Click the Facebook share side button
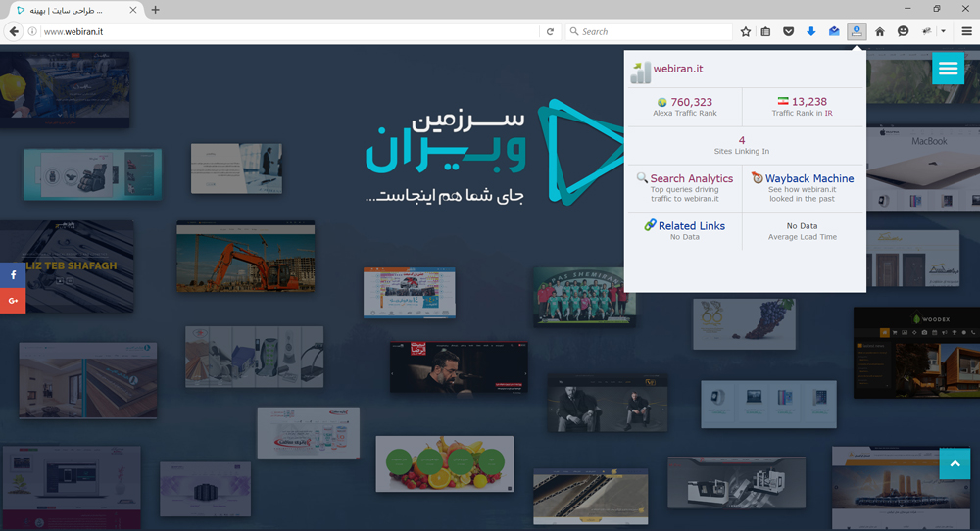980x531 pixels. 13,275
